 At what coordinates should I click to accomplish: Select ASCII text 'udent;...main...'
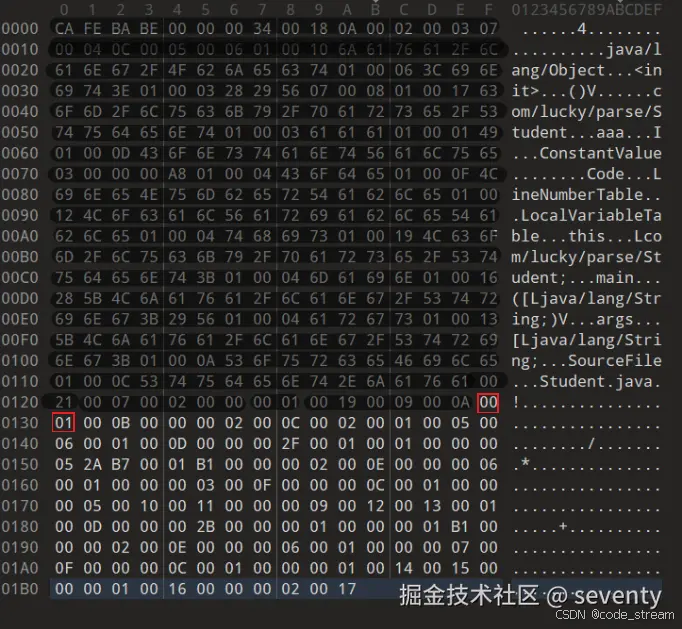coord(586,278)
